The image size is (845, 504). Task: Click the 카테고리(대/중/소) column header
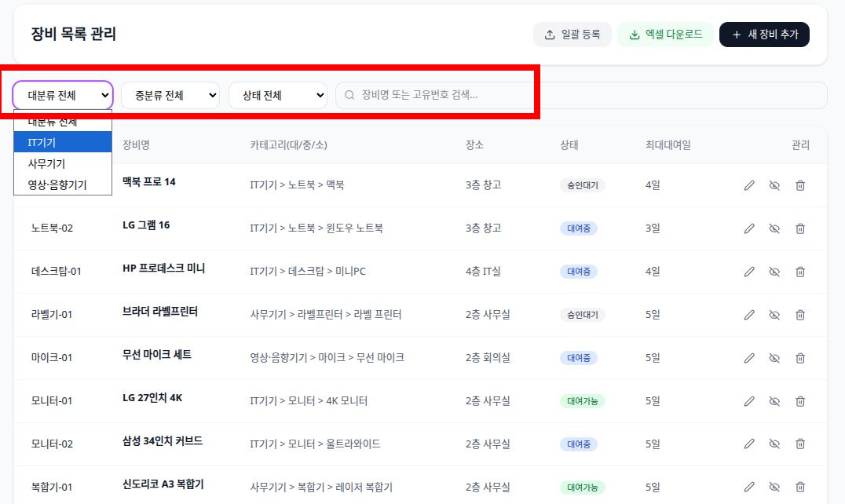coord(288,145)
